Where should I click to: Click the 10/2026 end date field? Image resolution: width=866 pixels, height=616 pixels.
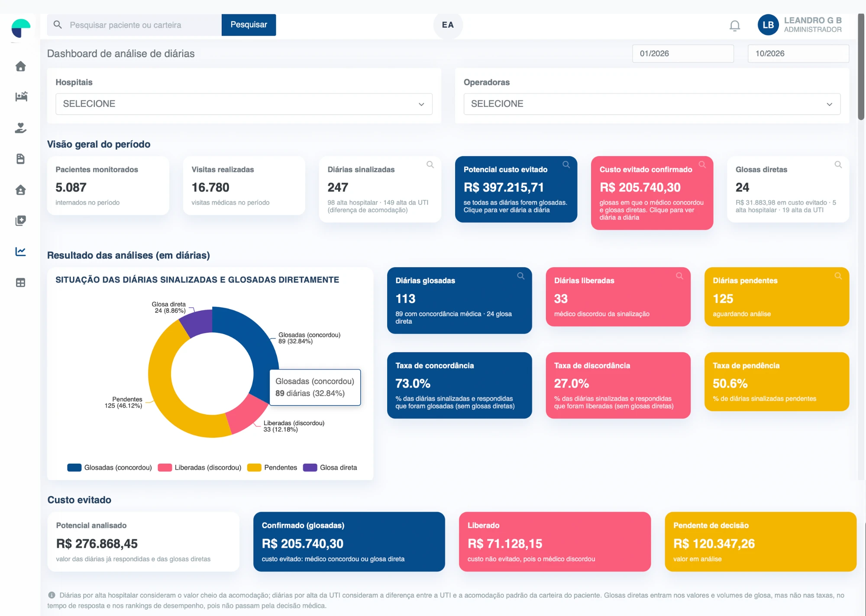(798, 54)
